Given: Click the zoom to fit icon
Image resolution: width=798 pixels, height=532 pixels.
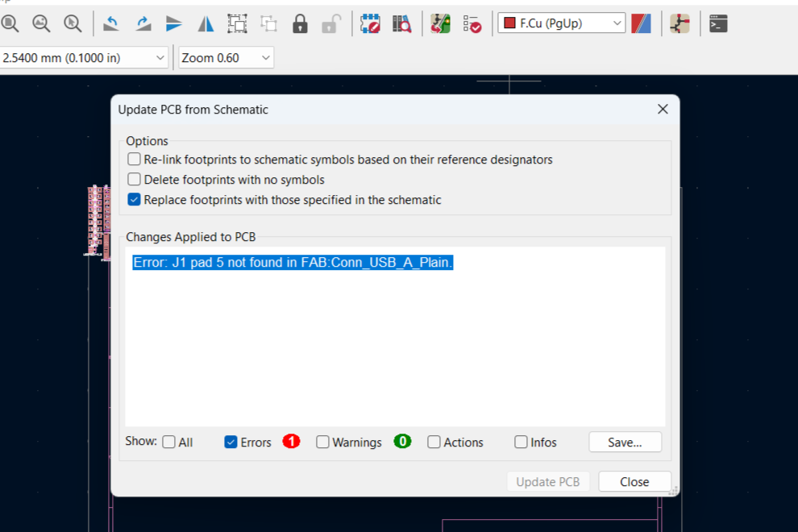Looking at the screenshot, I should click(x=9, y=23).
